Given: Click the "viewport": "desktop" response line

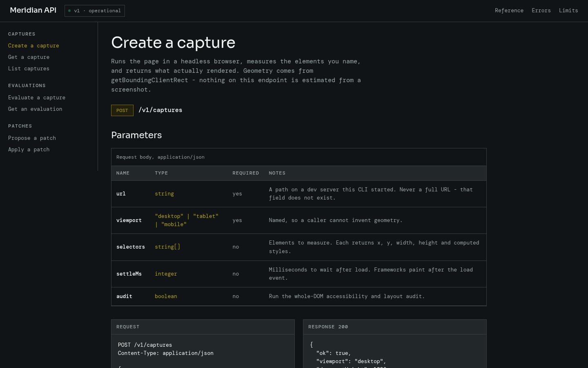Looking at the screenshot, I should pos(351,361).
